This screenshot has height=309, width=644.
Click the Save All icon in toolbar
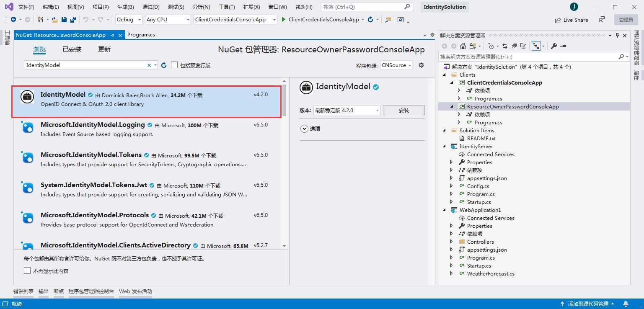[x=73, y=20]
